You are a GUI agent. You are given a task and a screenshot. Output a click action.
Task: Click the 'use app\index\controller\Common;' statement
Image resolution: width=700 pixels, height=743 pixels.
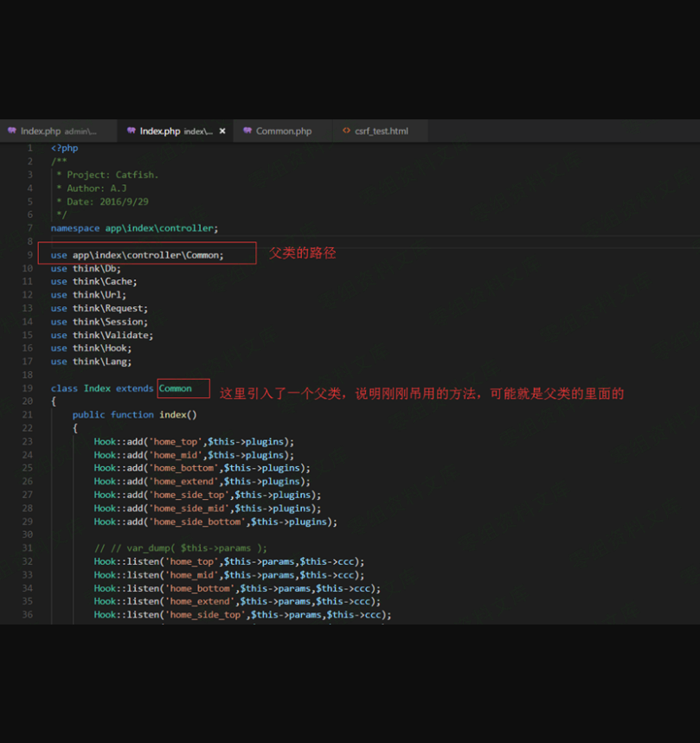[137, 255]
